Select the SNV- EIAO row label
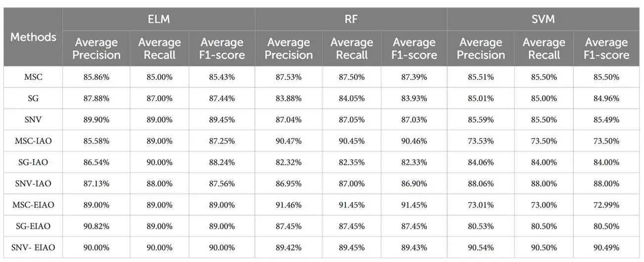644x262 pixels. pos(33,248)
